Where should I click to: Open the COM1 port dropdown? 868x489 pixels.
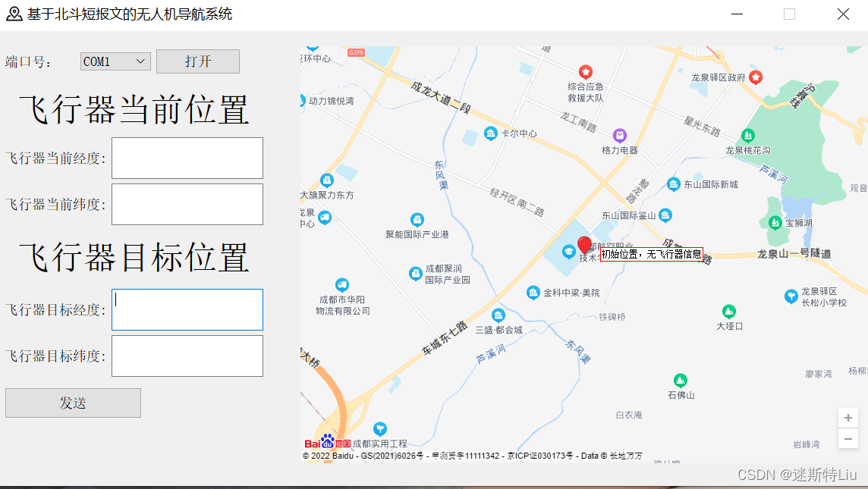[115, 61]
